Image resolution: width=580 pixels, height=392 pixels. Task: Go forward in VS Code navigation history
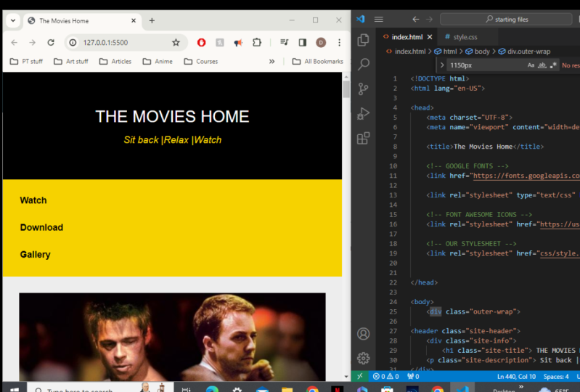429,19
